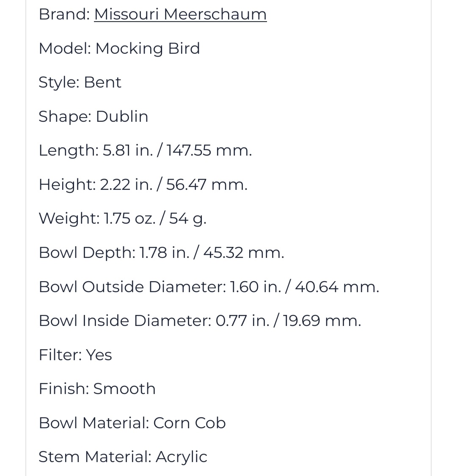Click the "19.69 mm." inside diameter value
Screen dimensions: 457x476
coord(322,321)
